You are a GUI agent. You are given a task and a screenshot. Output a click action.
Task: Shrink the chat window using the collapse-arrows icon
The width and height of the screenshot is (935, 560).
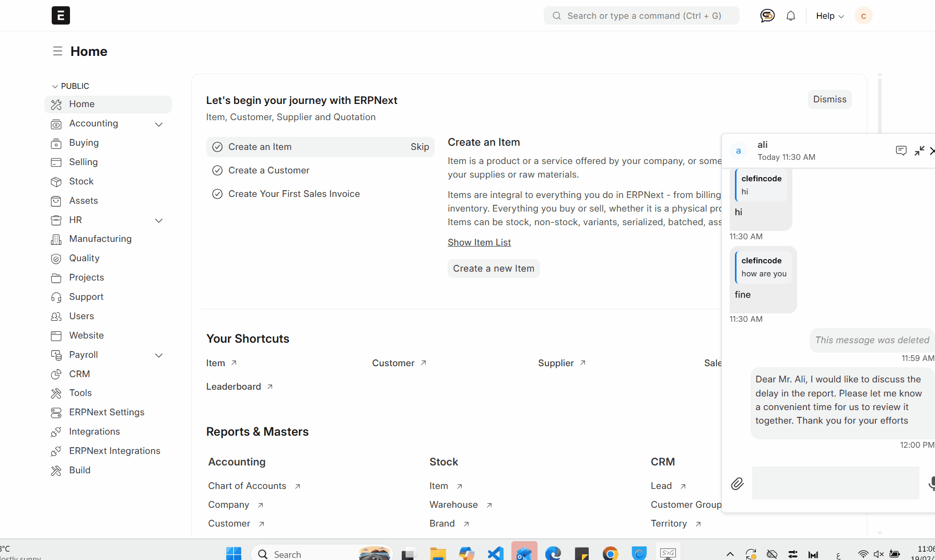click(919, 150)
